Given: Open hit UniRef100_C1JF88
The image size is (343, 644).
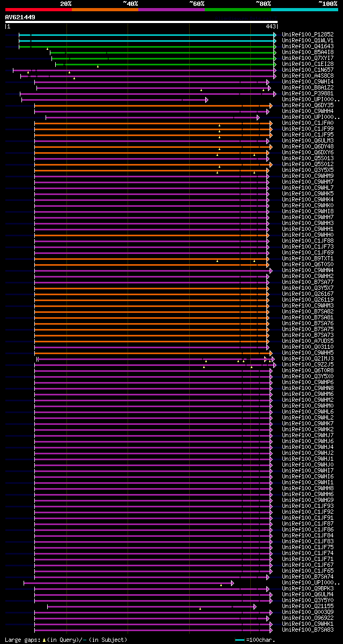Looking at the screenshot, I should coord(308,241).
